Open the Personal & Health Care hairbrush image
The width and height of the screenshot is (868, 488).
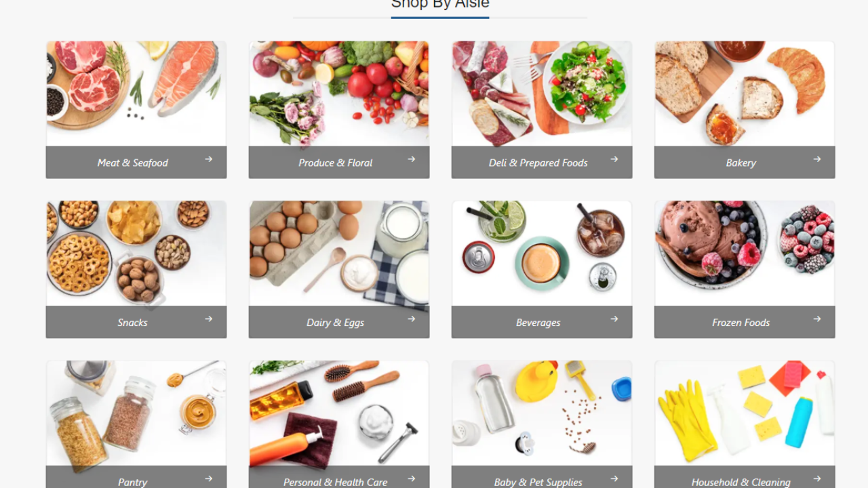click(339, 413)
